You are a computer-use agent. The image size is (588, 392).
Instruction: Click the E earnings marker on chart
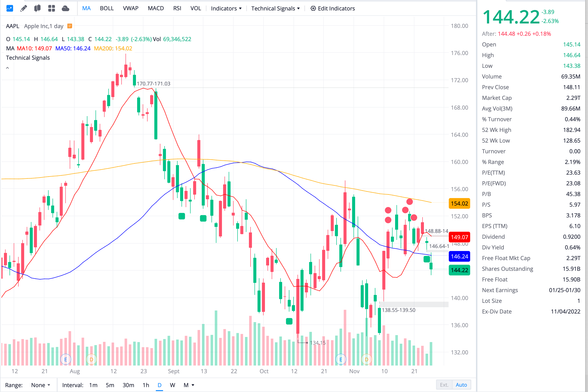pyautogui.click(x=66, y=359)
